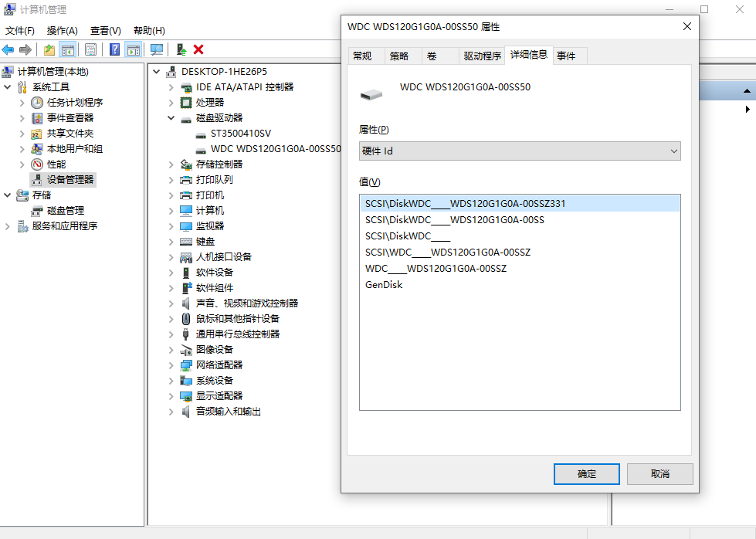Collapse the 磁盘驱动器 tree node
The height and width of the screenshot is (539, 756).
(171, 117)
